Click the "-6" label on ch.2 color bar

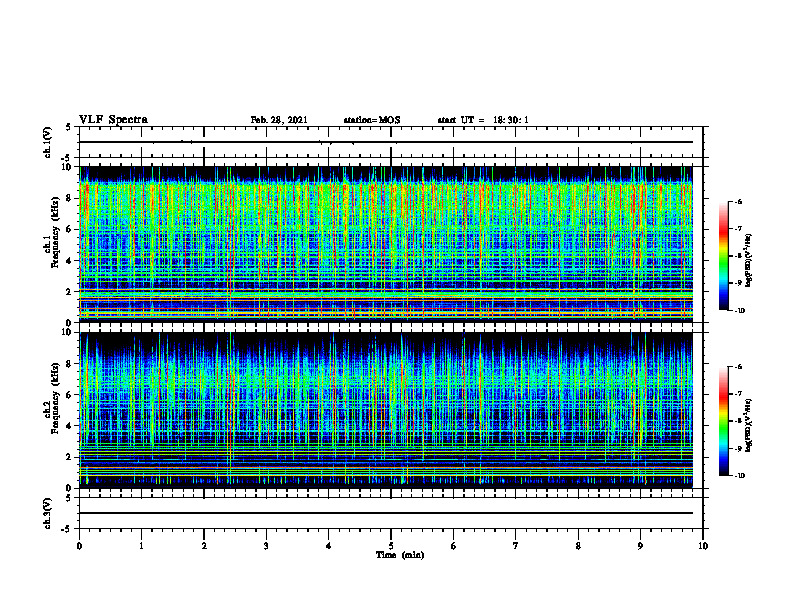(x=738, y=367)
